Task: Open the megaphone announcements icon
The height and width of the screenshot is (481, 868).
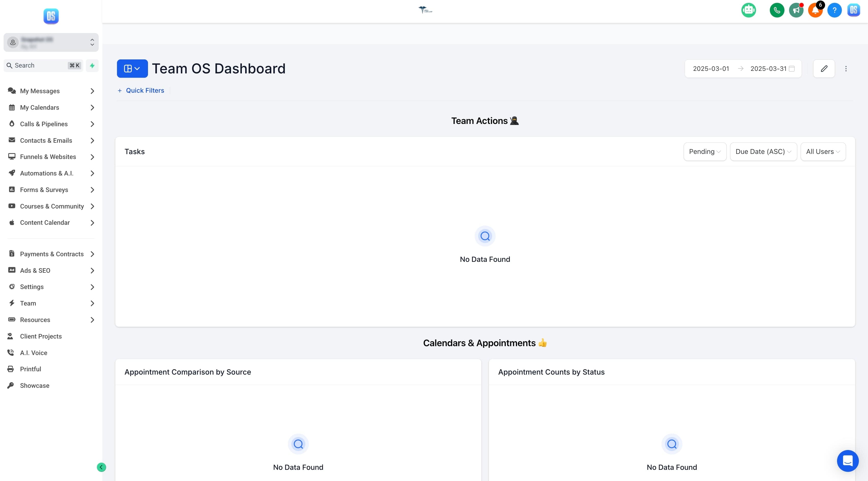Action: pos(796,10)
